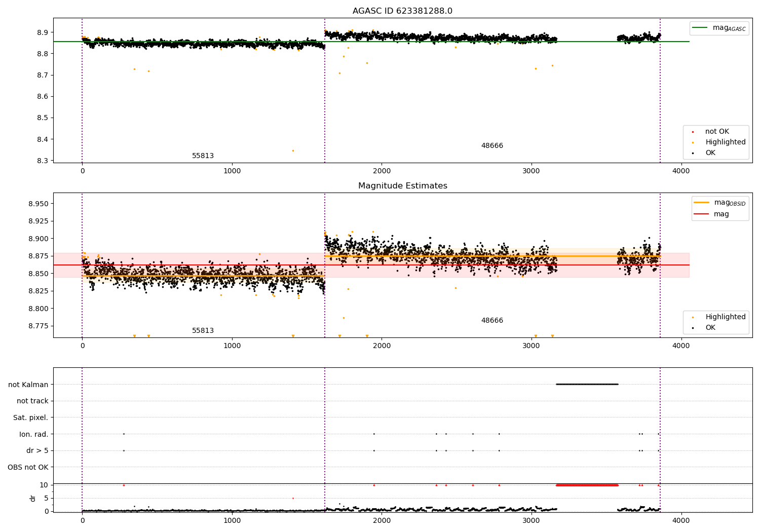Click tick '10' on the dr axis
The height and width of the screenshot is (532, 760).
tap(44, 485)
